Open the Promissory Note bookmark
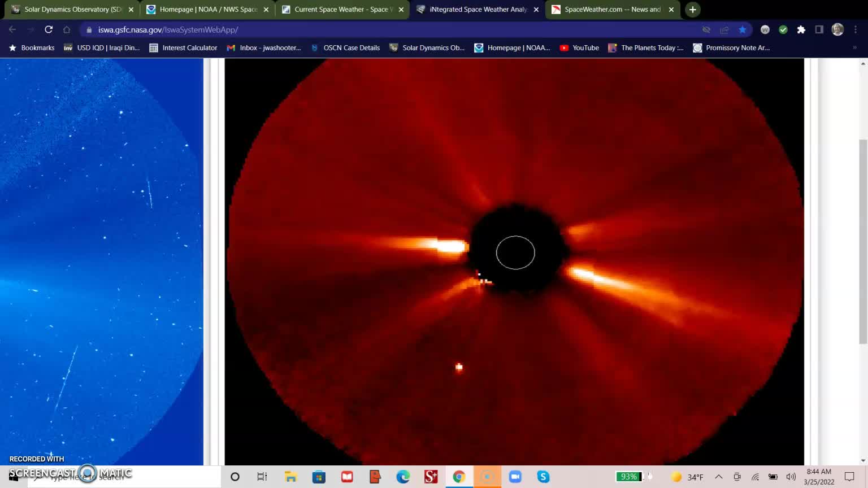Screen dimensions: 868x488 (x=732, y=48)
